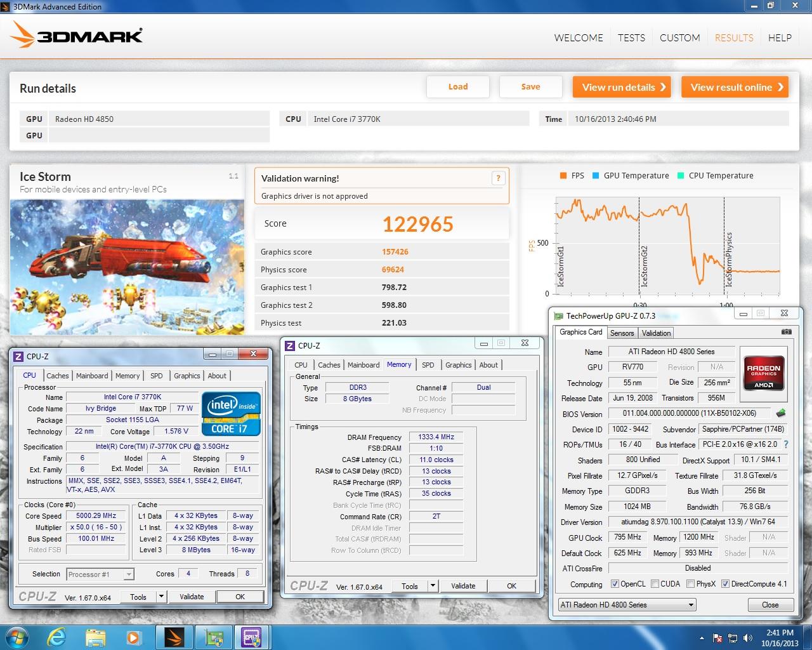
Task: Open the CUSTOM tab in 3DMark
Action: (679, 37)
